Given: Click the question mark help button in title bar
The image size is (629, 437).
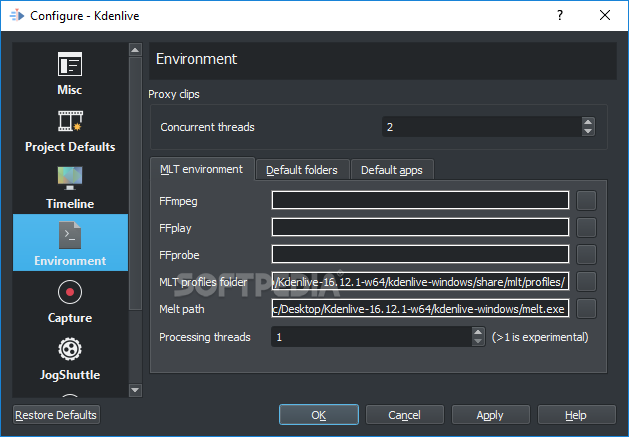Looking at the screenshot, I should tap(560, 15).
